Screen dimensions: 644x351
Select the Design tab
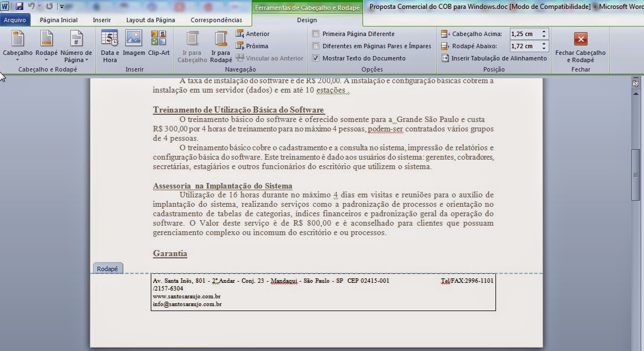pos(307,20)
